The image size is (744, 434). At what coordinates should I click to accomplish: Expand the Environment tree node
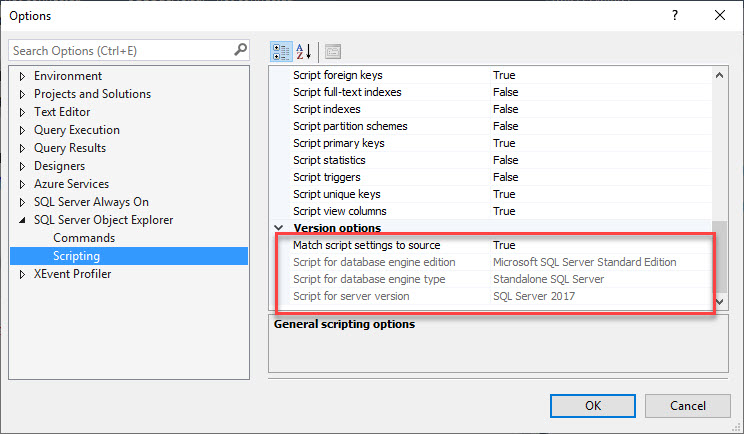22,76
